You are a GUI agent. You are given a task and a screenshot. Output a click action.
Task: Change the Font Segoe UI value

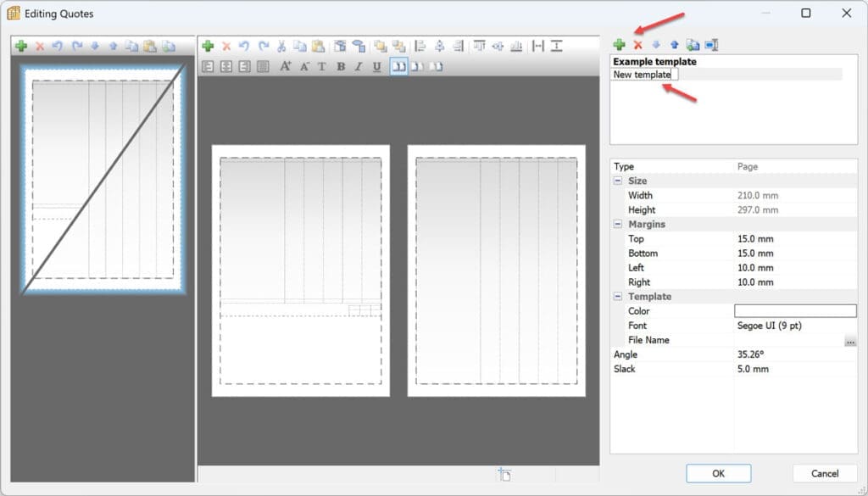(795, 326)
